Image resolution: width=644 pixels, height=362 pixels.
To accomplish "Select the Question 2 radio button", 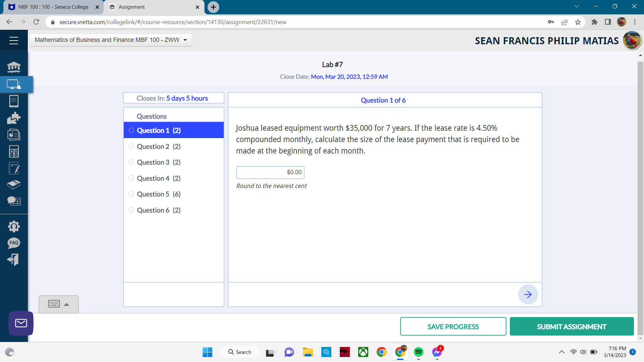I will [x=131, y=146].
